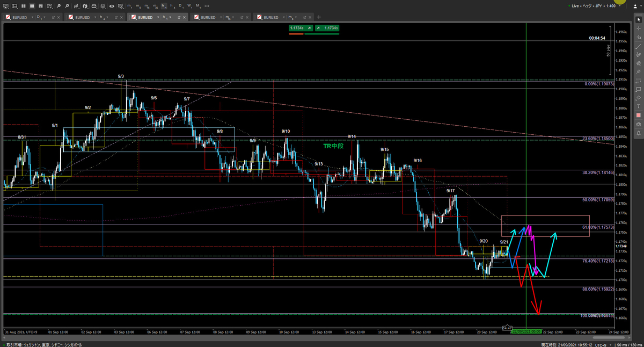Select the crosshair tool in right toolbar
This screenshot has height=347, width=644.
[638, 28]
